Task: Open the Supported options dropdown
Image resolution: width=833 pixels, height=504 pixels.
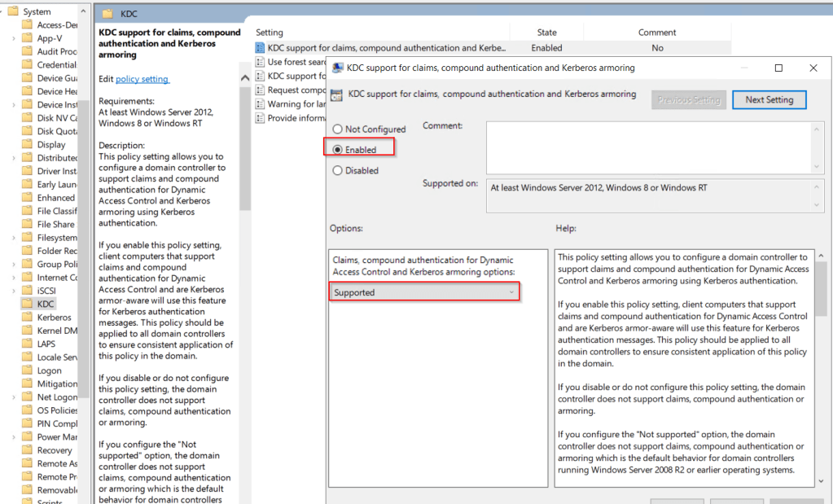Action: point(424,292)
